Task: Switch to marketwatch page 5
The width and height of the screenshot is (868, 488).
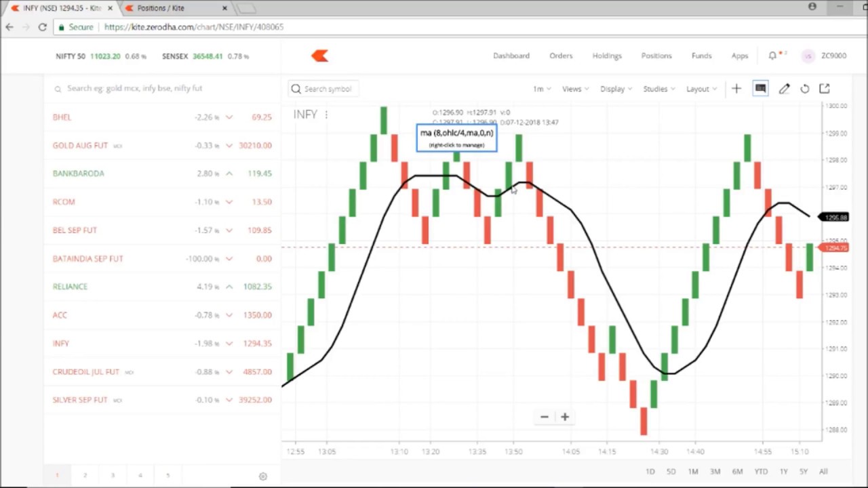Action: [x=167, y=476]
